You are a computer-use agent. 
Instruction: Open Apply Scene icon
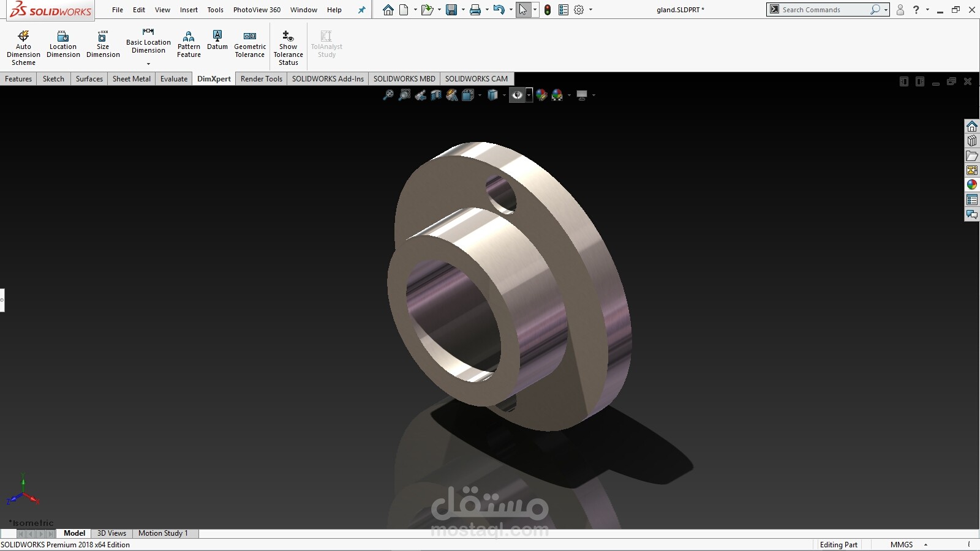click(557, 95)
